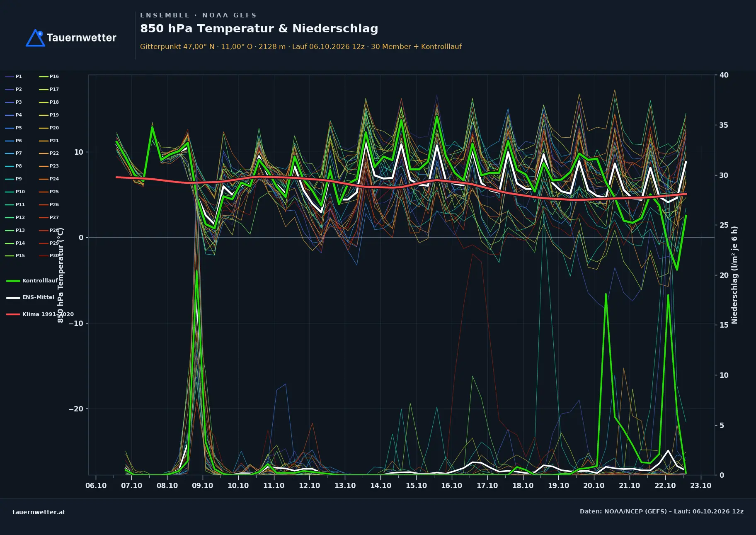Image resolution: width=756 pixels, height=535 pixels.
Task: Select the P1 legend entry
Action: click(14, 76)
